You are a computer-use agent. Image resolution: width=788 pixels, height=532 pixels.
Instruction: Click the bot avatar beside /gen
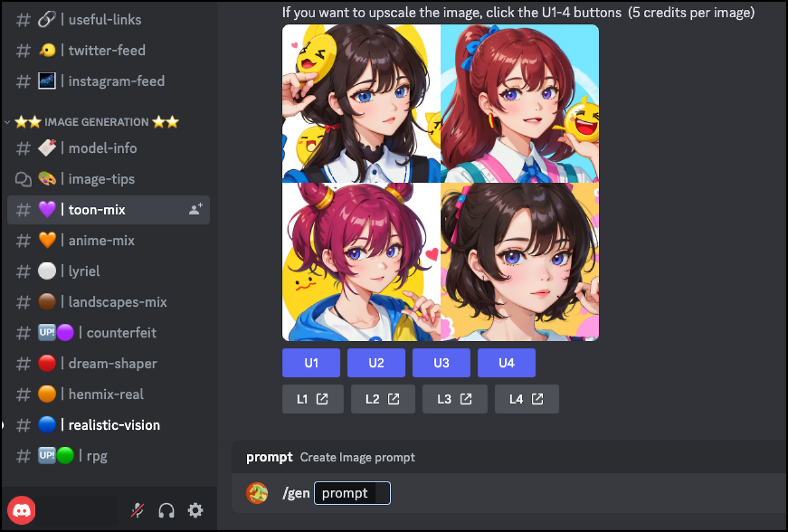(x=257, y=493)
